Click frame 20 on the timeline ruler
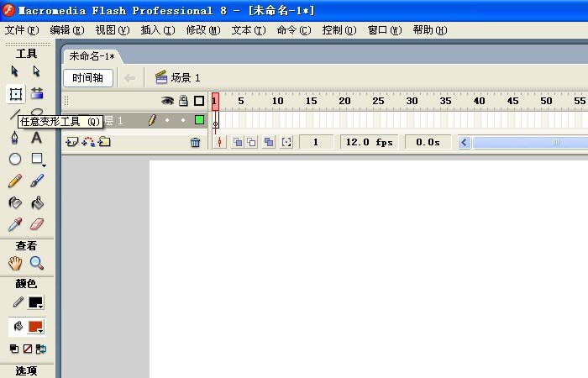 (344, 101)
